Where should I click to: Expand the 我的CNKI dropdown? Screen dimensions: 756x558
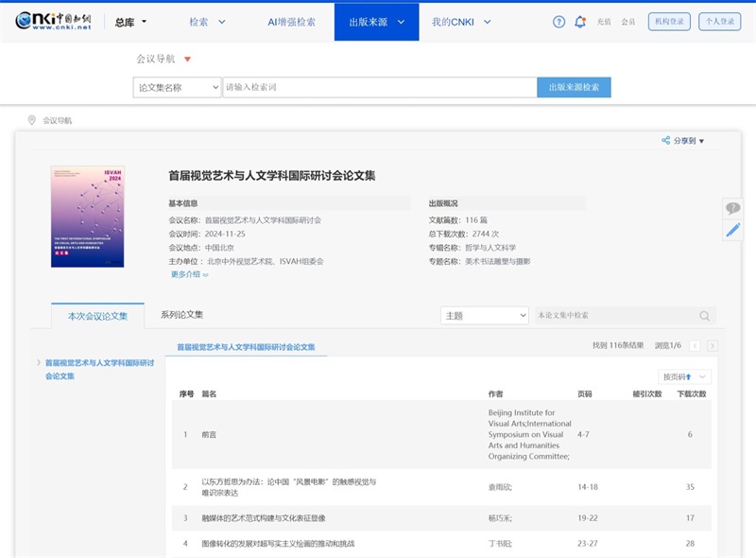458,20
